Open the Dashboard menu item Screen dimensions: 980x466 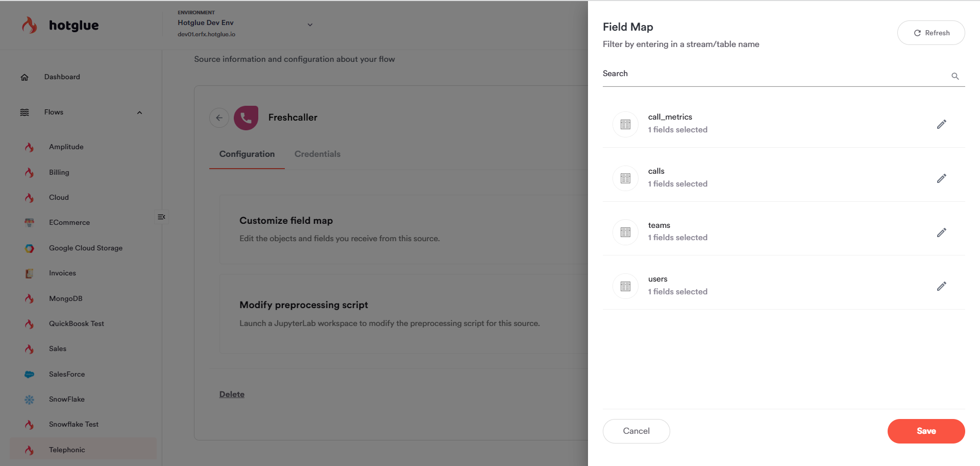click(62, 77)
